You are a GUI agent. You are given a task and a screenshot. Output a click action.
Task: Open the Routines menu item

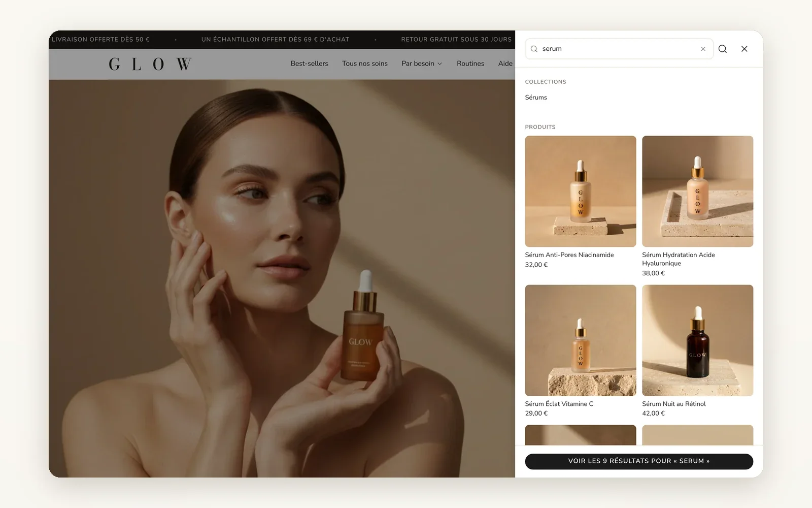pyautogui.click(x=470, y=63)
